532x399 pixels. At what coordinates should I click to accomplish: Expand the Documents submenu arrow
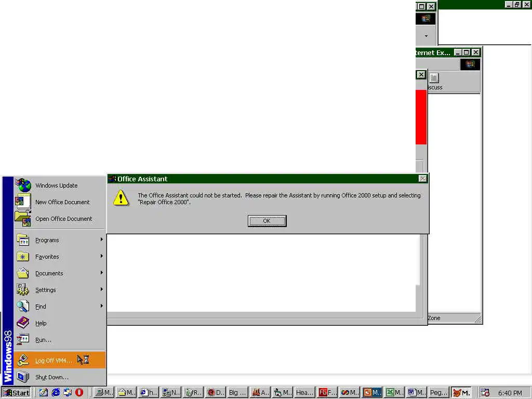pyautogui.click(x=101, y=273)
